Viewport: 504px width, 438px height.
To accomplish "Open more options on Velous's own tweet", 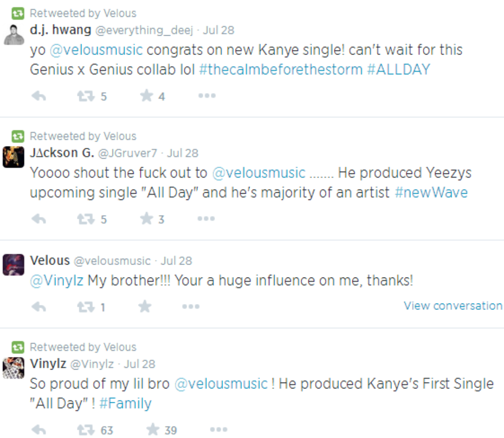I will pos(191,307).
